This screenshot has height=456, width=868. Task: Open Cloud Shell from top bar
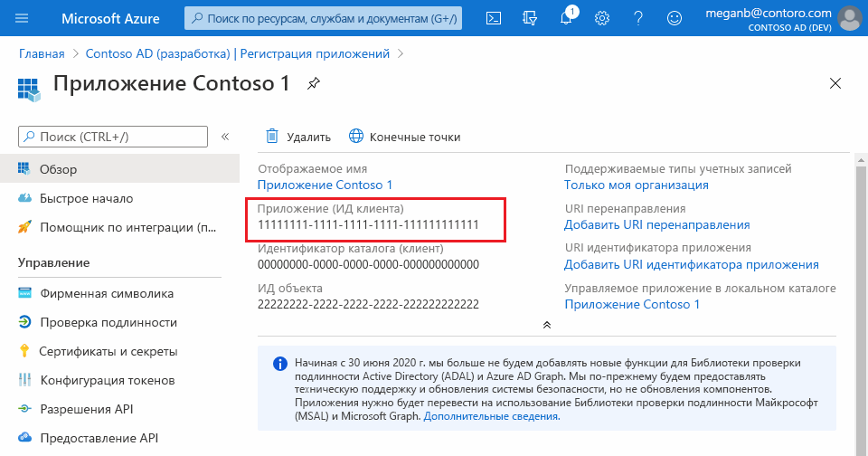click(494, 18)
